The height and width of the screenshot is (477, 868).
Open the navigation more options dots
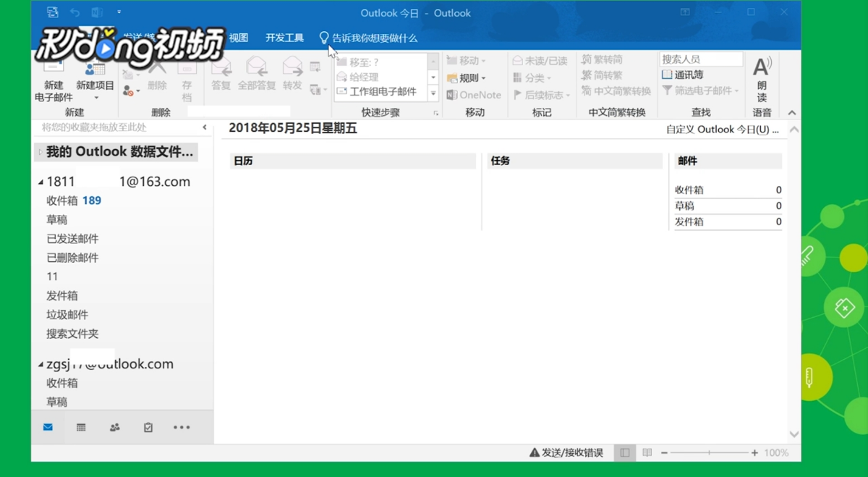click(182, 428)
